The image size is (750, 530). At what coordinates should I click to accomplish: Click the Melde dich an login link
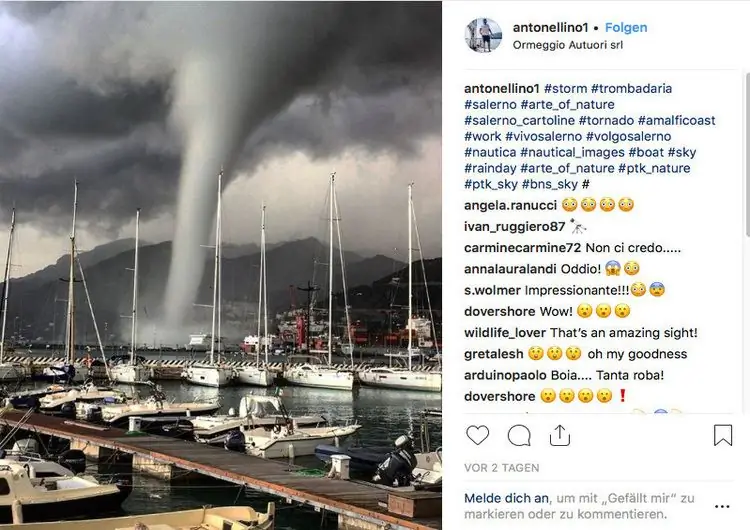(507, 498)
